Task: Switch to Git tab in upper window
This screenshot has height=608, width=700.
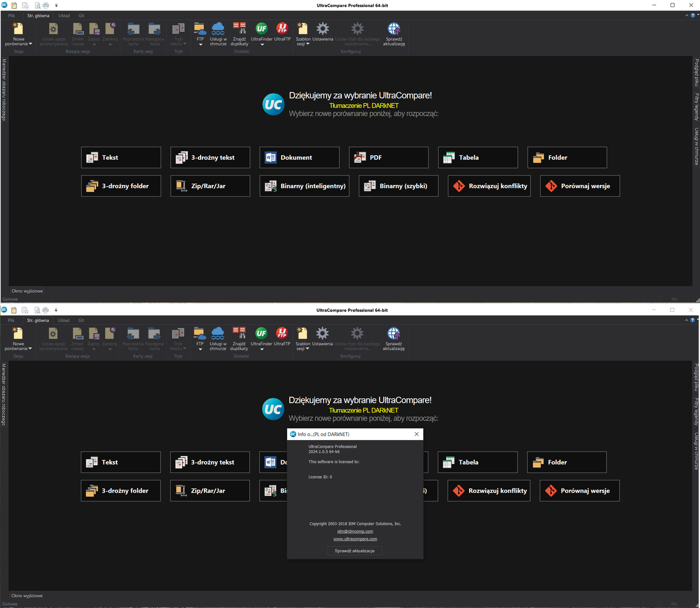Action: [81, 16]
